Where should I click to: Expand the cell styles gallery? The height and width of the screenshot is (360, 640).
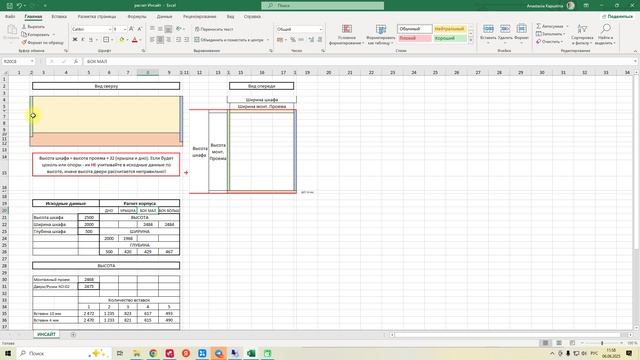pyautogui.click(x=471, y=40)
